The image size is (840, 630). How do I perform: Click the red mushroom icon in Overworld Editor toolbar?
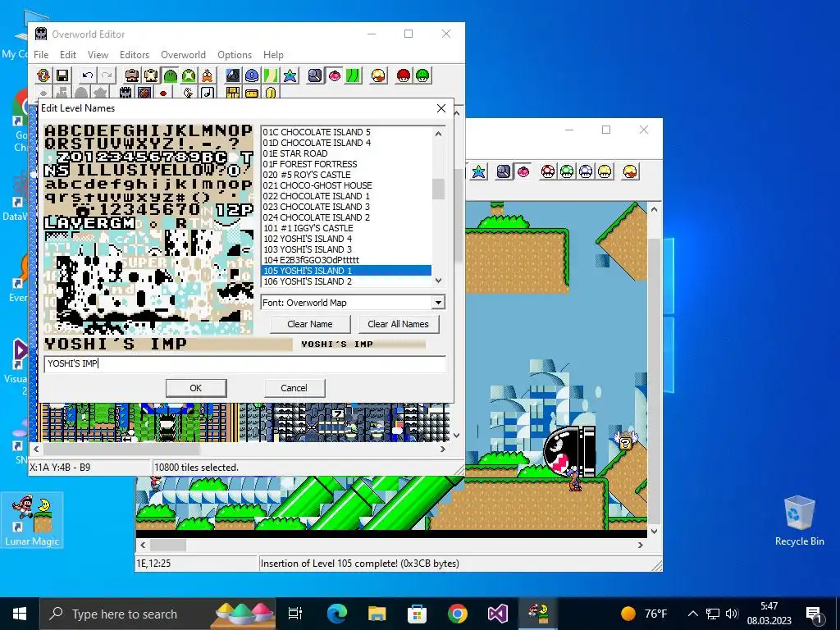[404, 75]
